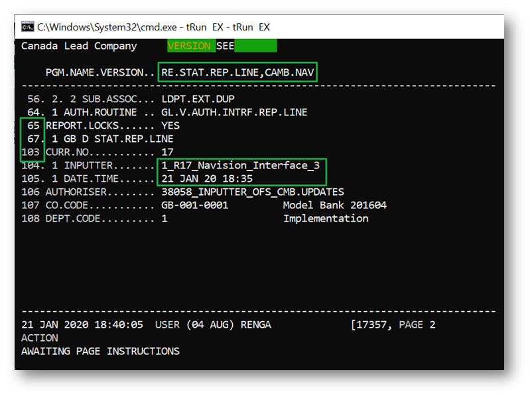Click field number 65 for REPORT.LOCKS
Screen dimensions: 532x398
coord(34,125)
